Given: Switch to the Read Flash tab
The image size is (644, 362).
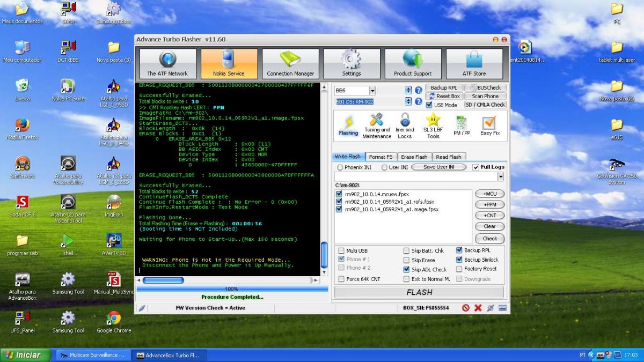Looking at the screenshot, I should tap(449, 157).
